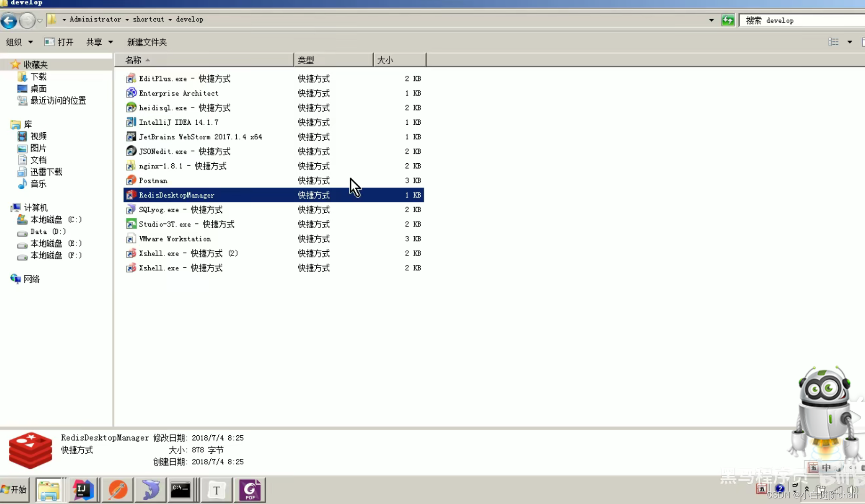
Task: Click the green refresh address button
Action: tap(728, 20)
